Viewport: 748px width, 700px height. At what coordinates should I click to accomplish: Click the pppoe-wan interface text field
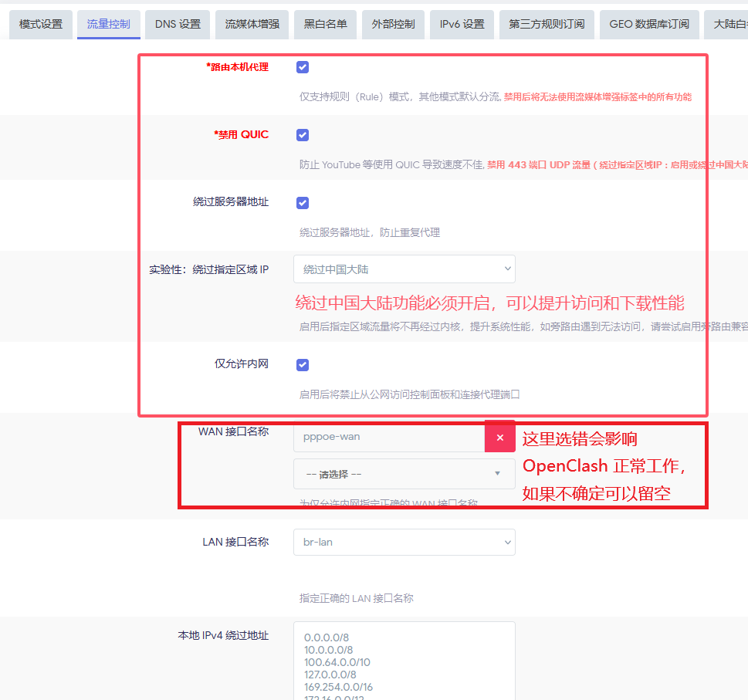click(388, 437)
